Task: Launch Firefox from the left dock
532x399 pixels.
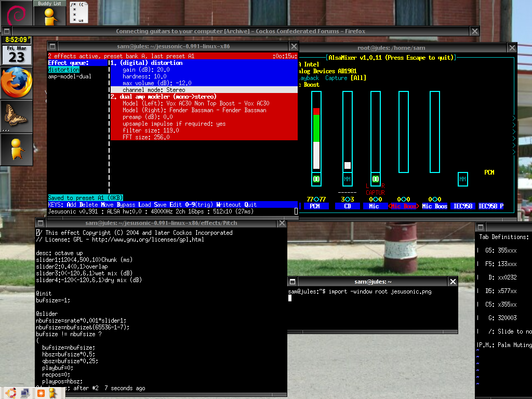Action: click(x=17, y=83)
